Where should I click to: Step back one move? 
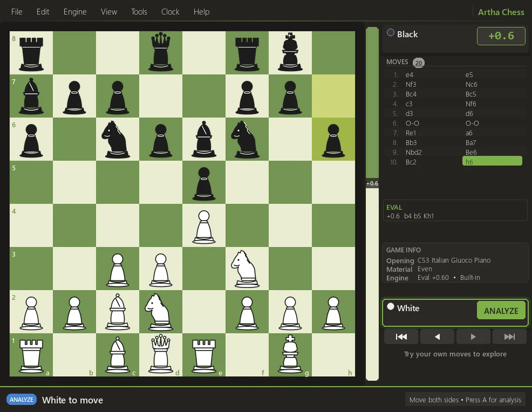pyautogui.click(x=438, y=337)
